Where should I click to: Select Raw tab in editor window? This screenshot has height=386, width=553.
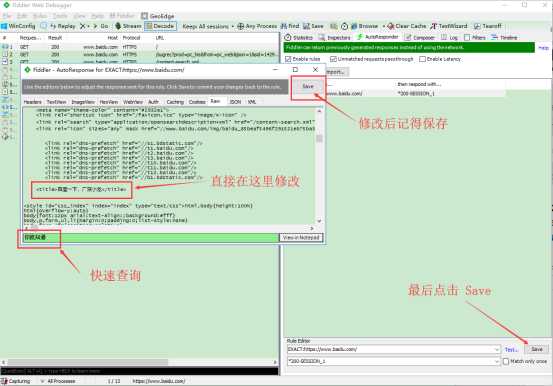click(x=215, y=101)
